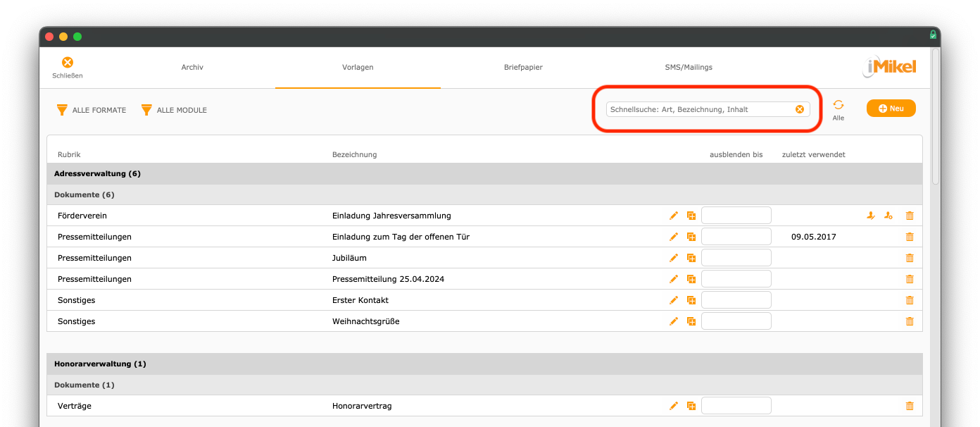Edit the Einladung Jahresversammlung template with pencil
Viewport: 980px width, 427px height.
tap(674, 216)
